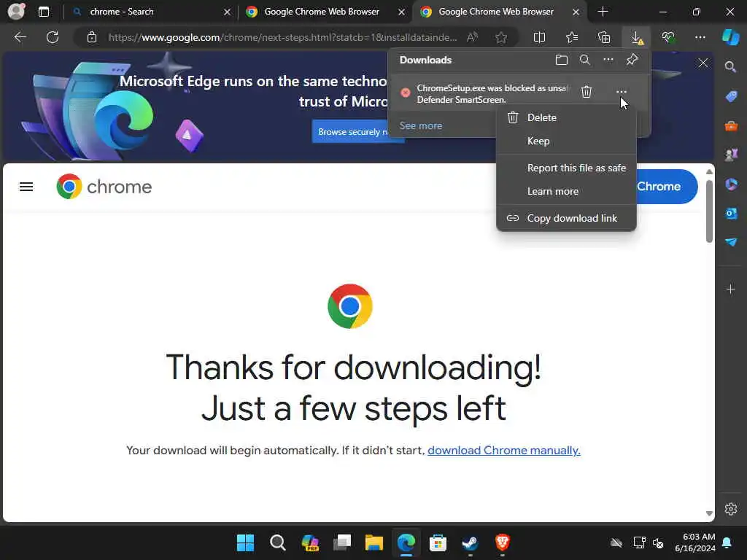Open Tools briefcase in sidebar
This screenshot has height=560, width=747.
pos(731,125)
